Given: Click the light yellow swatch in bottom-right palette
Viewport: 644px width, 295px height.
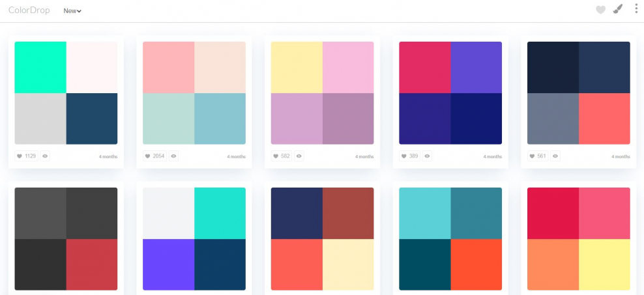Looking at the screenshot, I should click(x=604, y=264).
